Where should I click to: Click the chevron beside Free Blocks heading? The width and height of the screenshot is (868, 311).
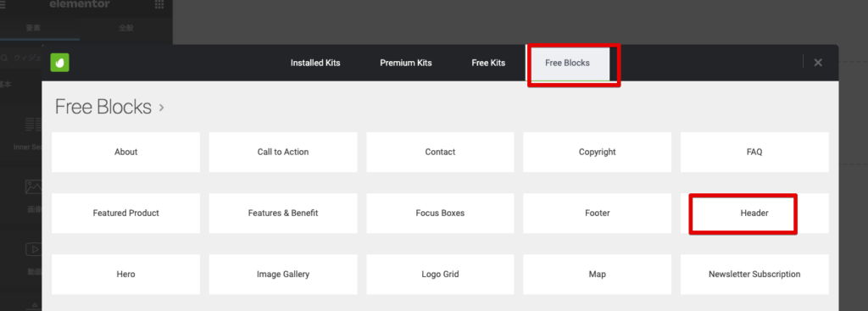tap(162, 108)
